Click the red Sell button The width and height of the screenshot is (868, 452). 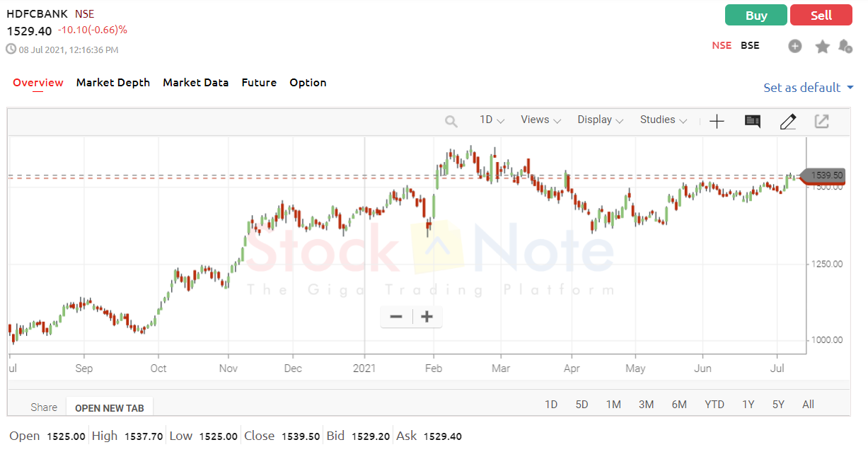(821, 16)
